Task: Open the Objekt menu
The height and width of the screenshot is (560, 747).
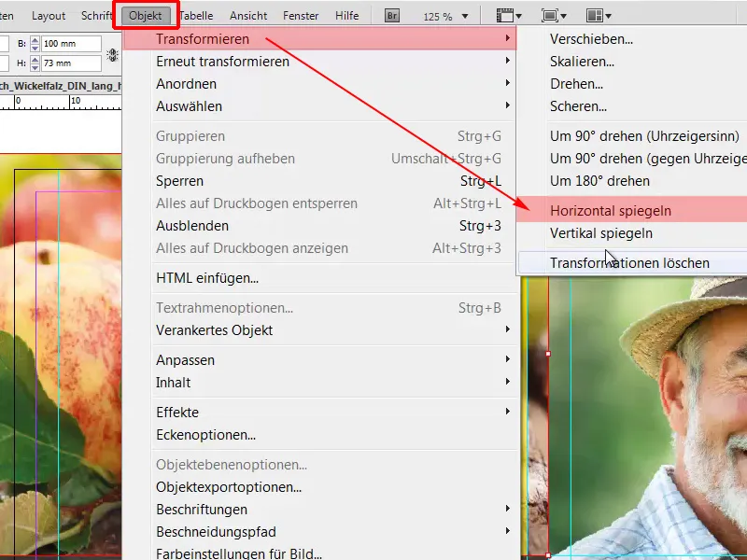Action: click(146, 16)
